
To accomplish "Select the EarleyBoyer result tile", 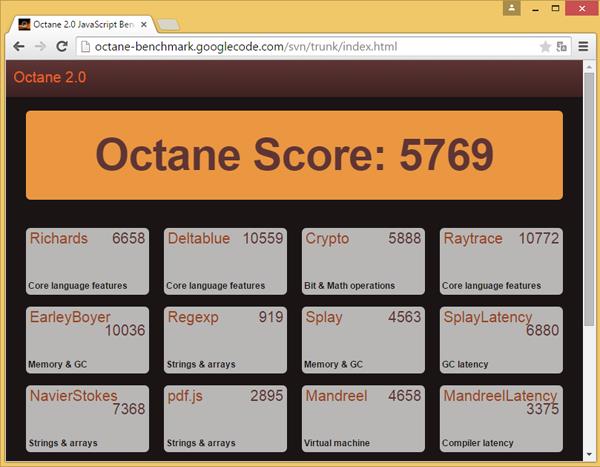I will coord(87,340).
